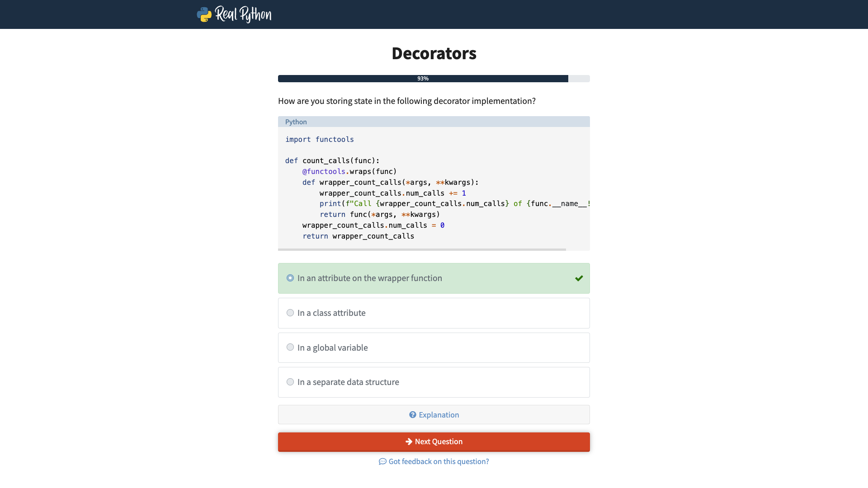Screen dimensions: 868x488
Task: Select the 'In a class attribute' option
Action: click(x=290, y=313)
